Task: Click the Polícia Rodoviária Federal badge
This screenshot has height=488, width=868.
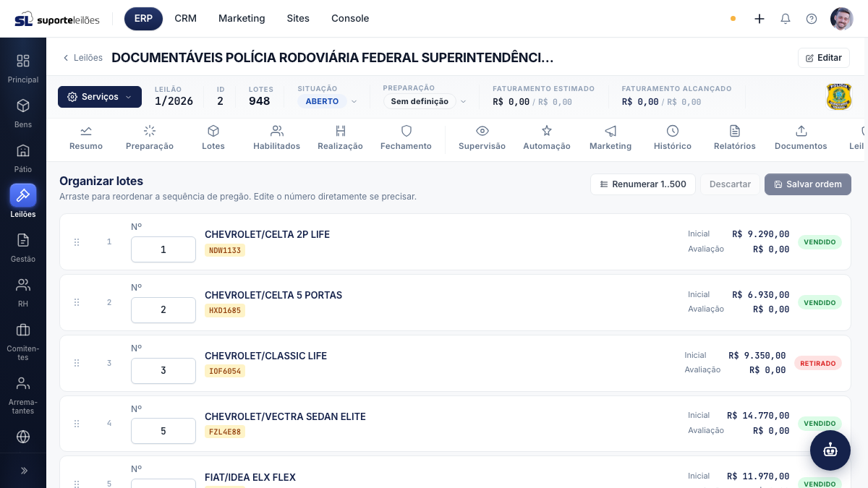Action: pyautogui.click(x=839, y=96)
